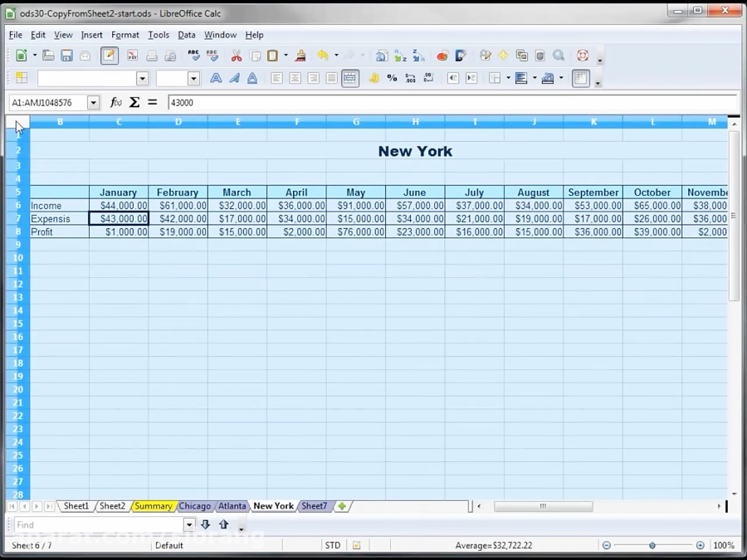Apply percent number format

[x=391, y=77]
